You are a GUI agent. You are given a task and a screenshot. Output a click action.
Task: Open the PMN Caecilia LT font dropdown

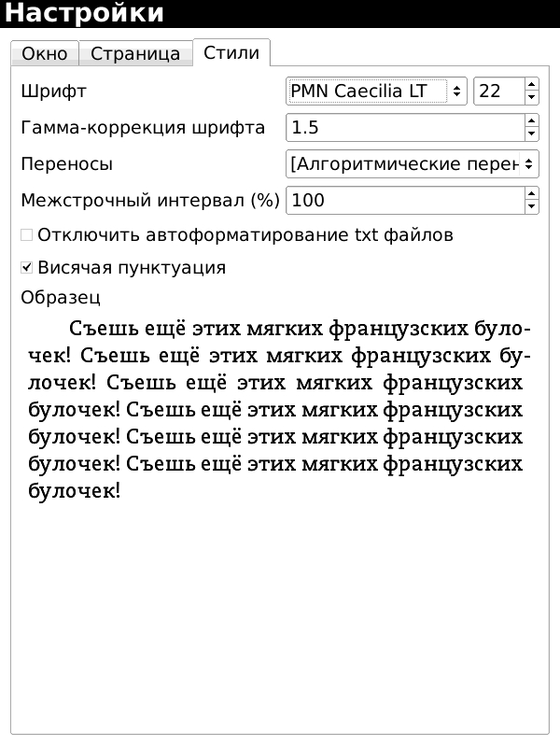pos(376,92)
